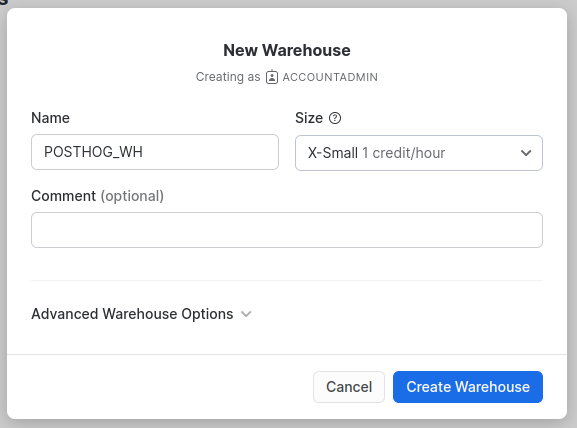Click the Create Warehouse button

tap(468, 387)
